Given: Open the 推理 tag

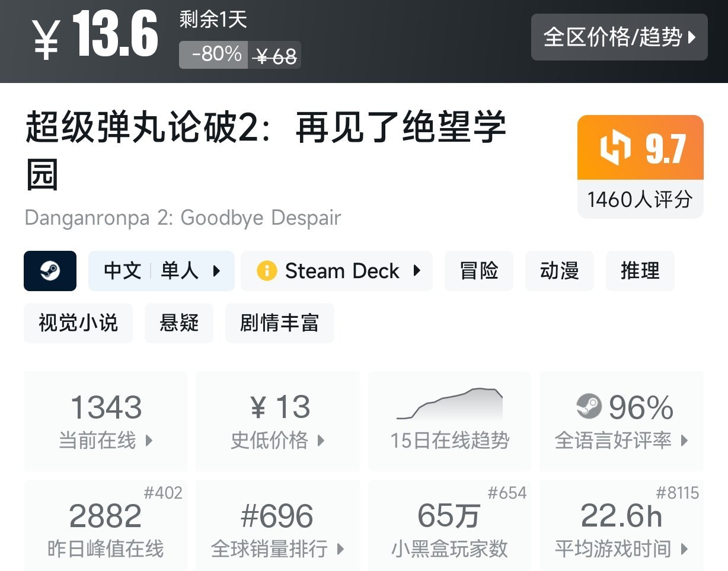Looking at the screenshot, I should coord(640,271).
